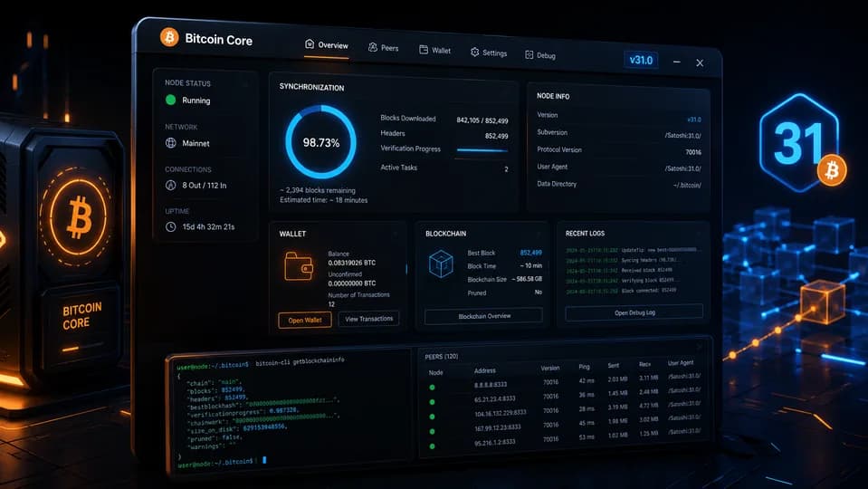Click the Subversion row label
Image resolution: width=868 pixels, height=489 pixels.
552,132
